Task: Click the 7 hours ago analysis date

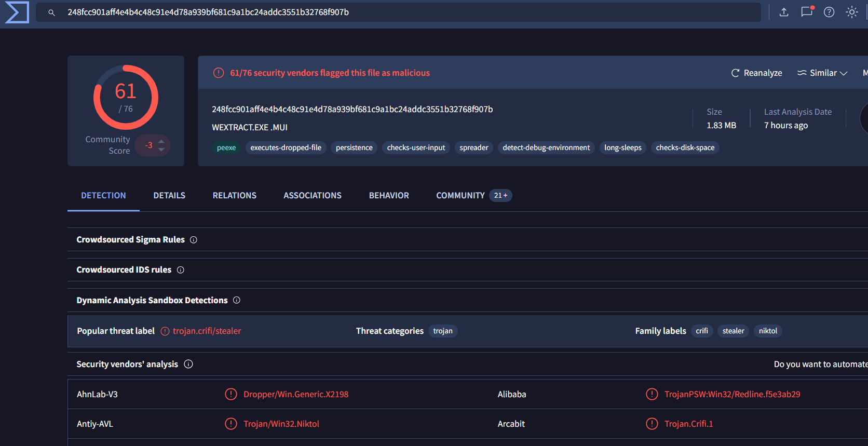Action: pyautogui.click(x=786, y=126)
